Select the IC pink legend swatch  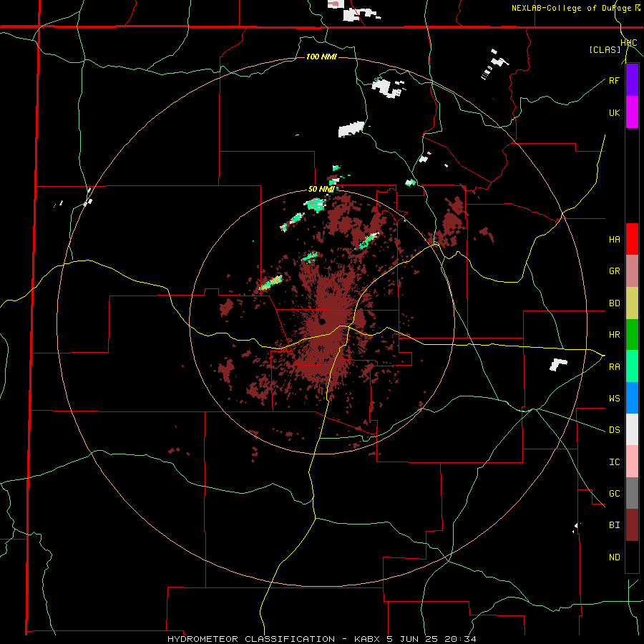(x=632, y=462)
